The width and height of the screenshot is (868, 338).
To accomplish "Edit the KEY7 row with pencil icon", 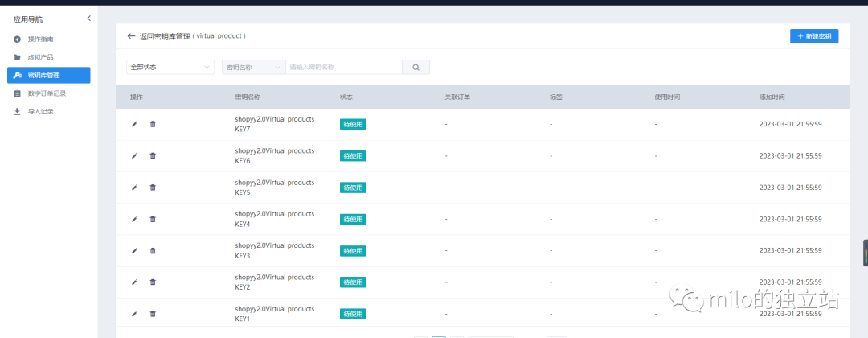I will tap(134, 124).
